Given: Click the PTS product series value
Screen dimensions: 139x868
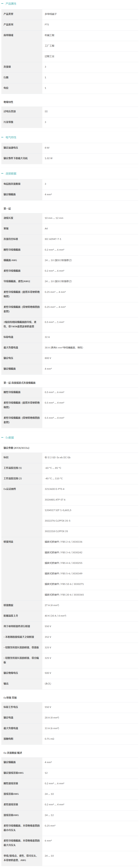Looking at the screenshot, I should [x=47, y=25].
